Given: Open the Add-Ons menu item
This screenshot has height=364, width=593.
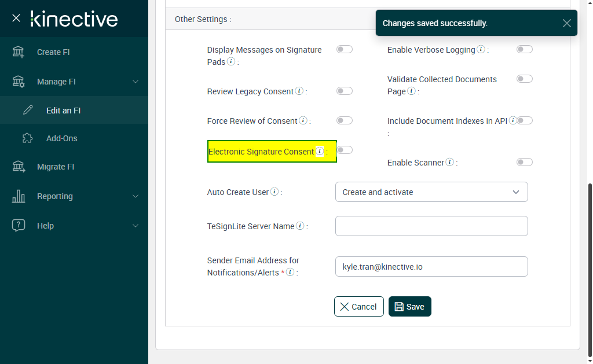Looking at the screenshot, I should coord(61,138).
